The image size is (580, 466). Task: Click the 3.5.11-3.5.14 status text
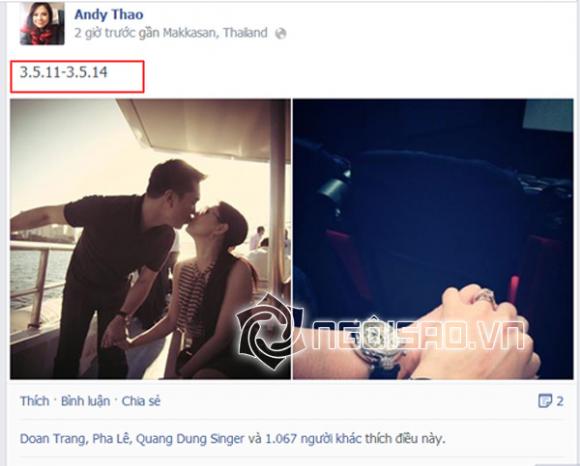(x=64, y=72)
